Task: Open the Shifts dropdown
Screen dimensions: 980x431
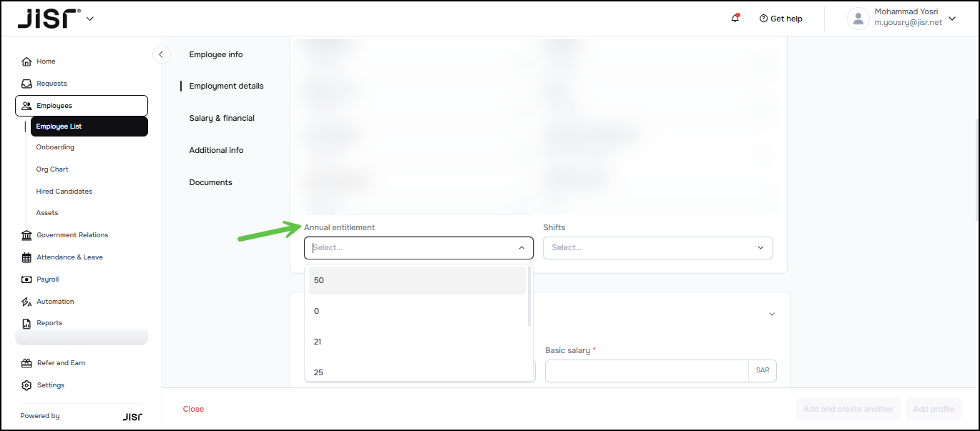Action: click(x=657, y=248)
